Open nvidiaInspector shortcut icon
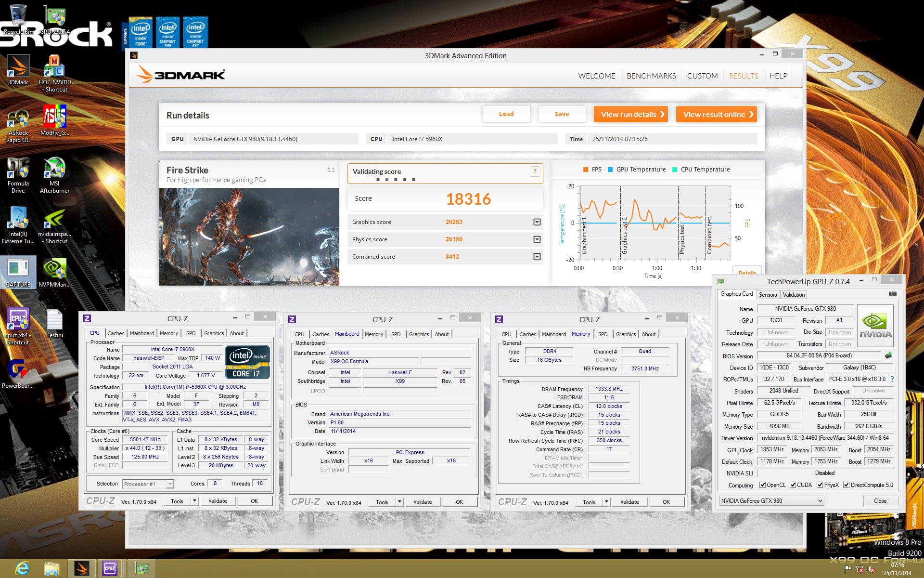Image resolution: width=924 pixels, height=578 pixels. (54, 226)
